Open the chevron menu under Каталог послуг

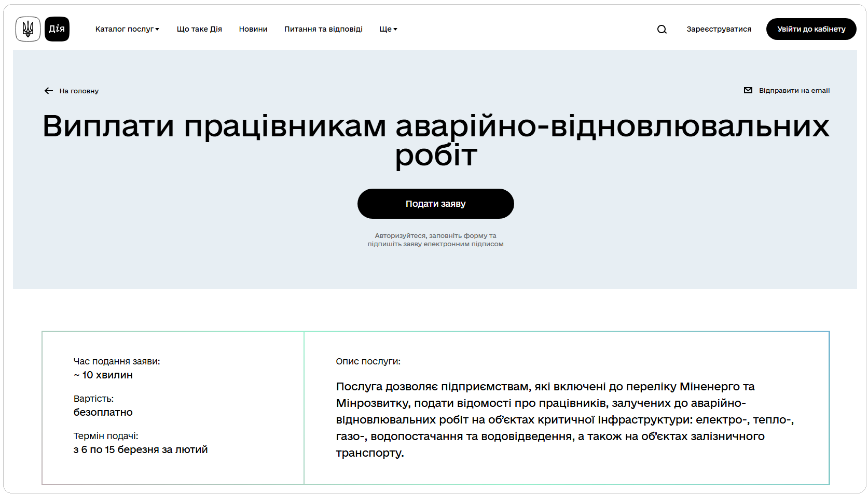(x=158, y=30)
